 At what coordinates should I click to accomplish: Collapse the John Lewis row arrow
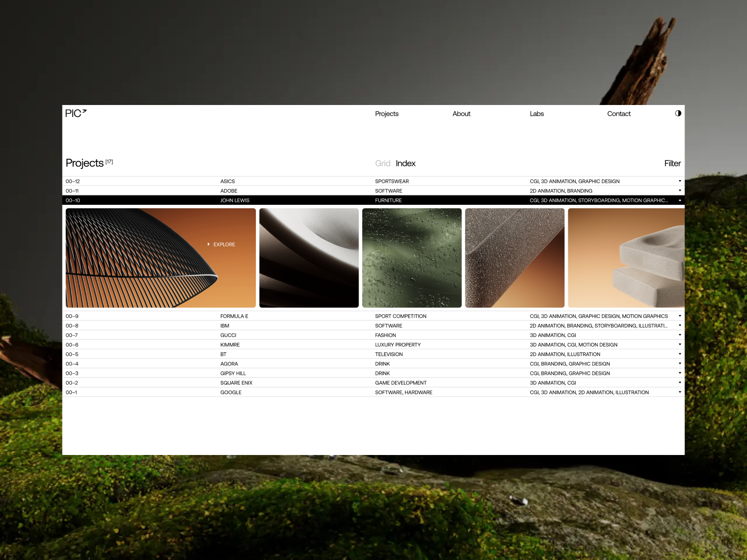680,200
